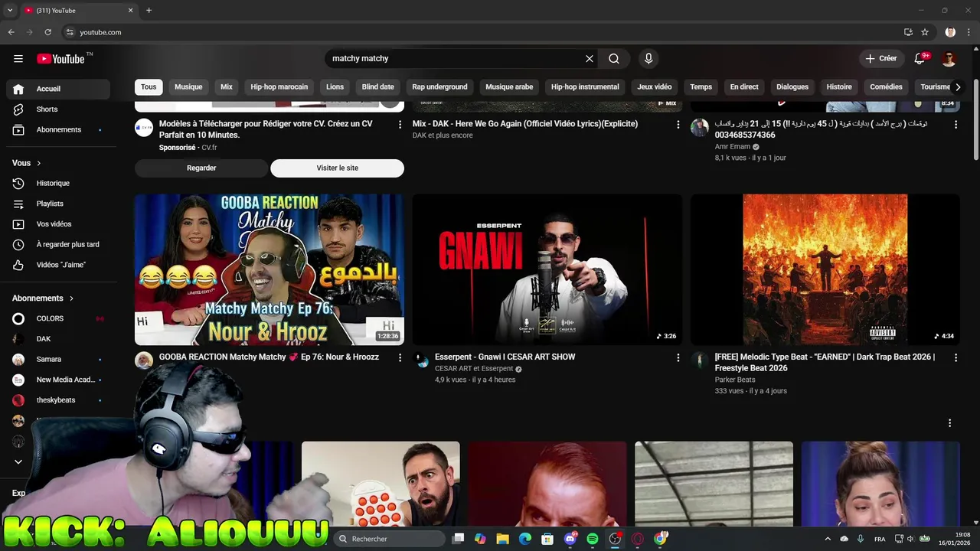Open options menu for CV.fr ad
The height and width of the screenshot is (551, 980).
(400, 124)
